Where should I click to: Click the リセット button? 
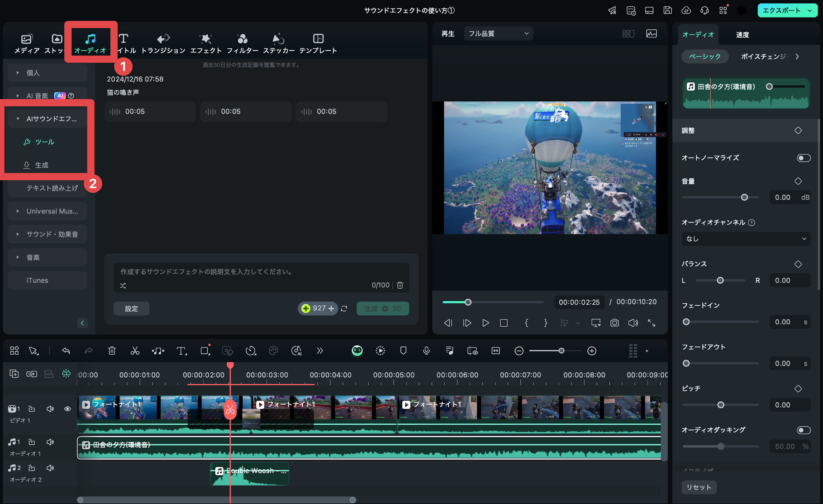699,487
